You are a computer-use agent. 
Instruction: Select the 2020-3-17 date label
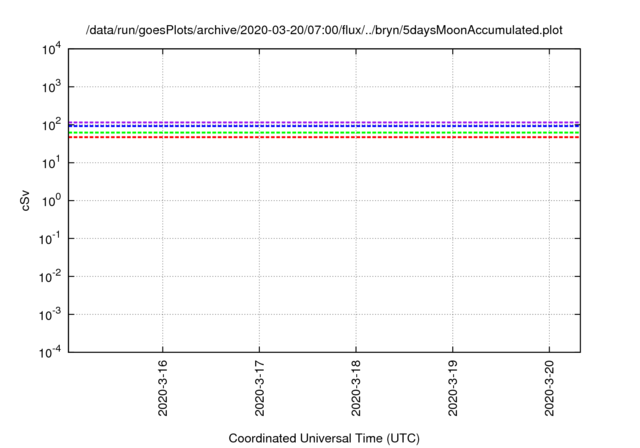259,388
